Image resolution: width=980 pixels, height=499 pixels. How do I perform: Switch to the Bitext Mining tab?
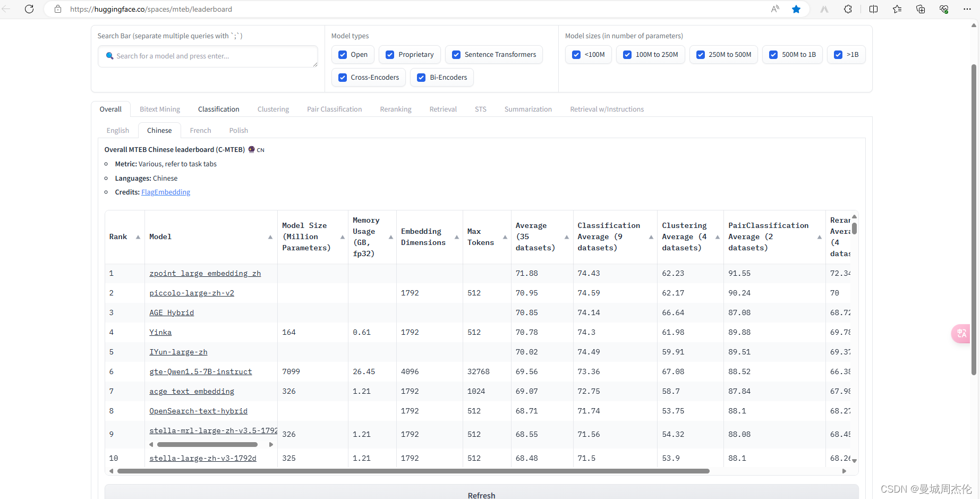point(160,109)
